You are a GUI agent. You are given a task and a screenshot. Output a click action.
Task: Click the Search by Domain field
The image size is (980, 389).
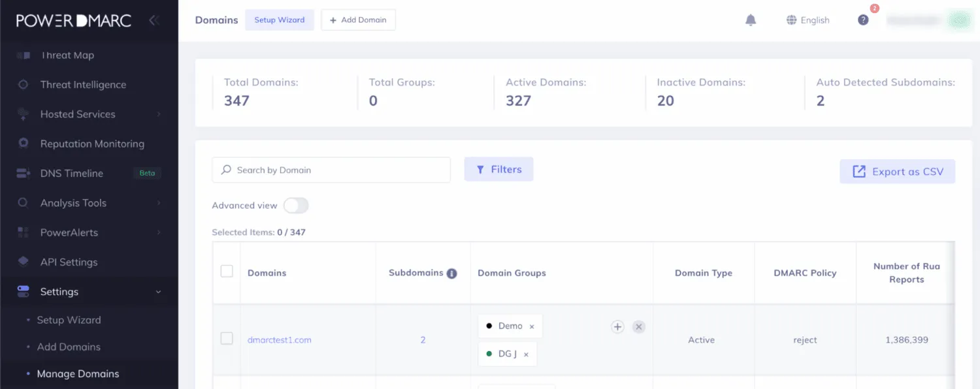pos(331,170)
